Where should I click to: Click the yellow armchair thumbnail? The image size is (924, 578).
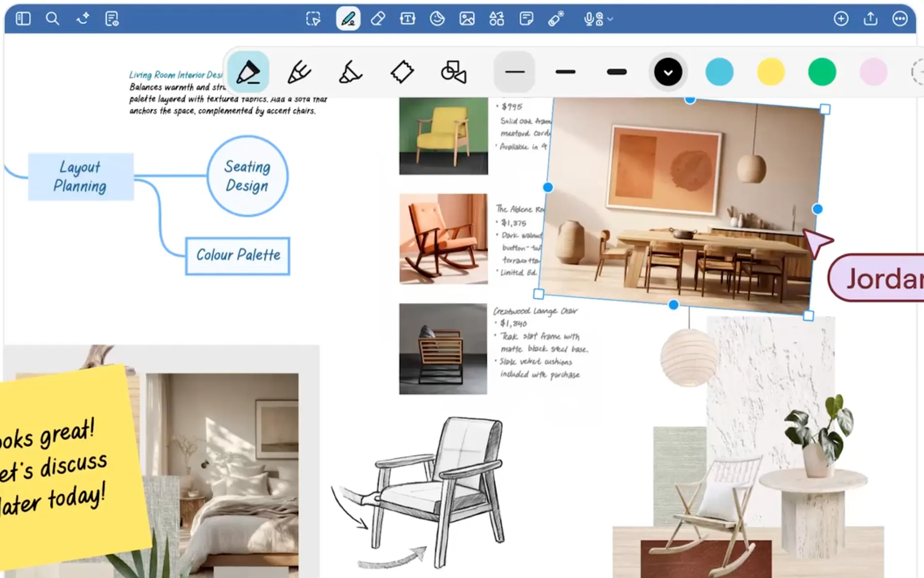coord(444,136)
